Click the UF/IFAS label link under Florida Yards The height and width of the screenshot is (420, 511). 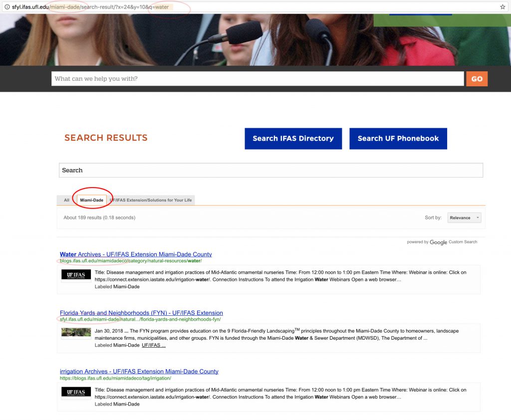(153, 345)
